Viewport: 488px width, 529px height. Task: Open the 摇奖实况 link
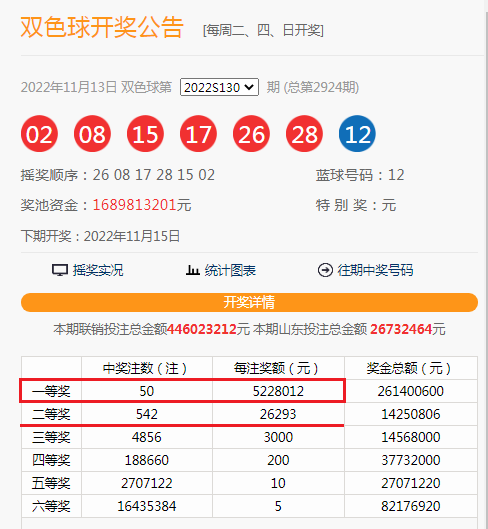point(98,270)
